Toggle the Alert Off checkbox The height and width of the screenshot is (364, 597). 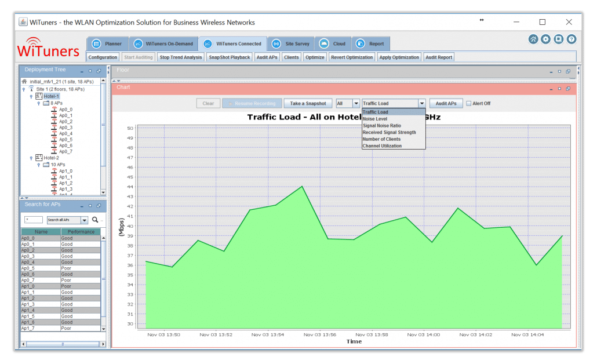point(469,103)
